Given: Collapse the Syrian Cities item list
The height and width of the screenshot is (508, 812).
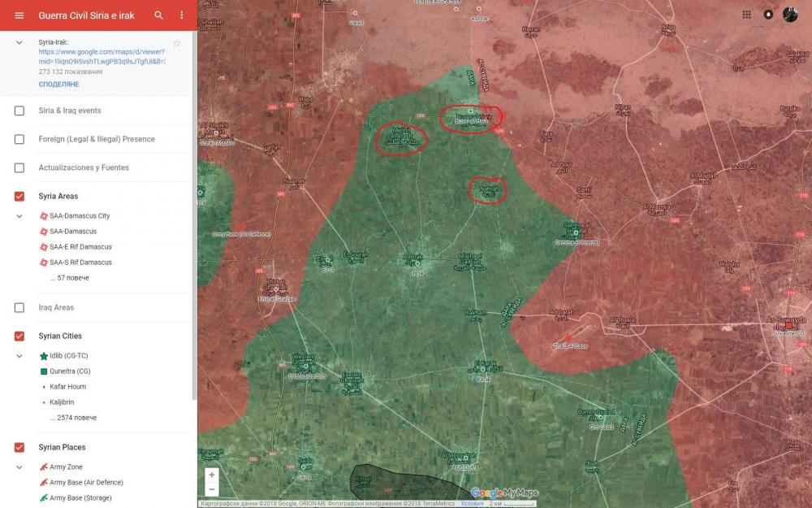Looking at the screenshot, I should click(19, 356).
